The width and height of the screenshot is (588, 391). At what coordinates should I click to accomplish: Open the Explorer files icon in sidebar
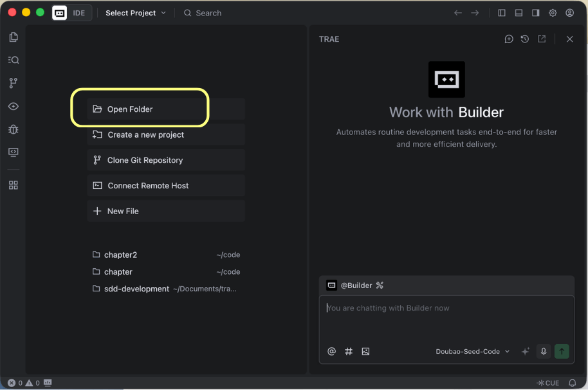pyautogui.click(x=14, y=37)
